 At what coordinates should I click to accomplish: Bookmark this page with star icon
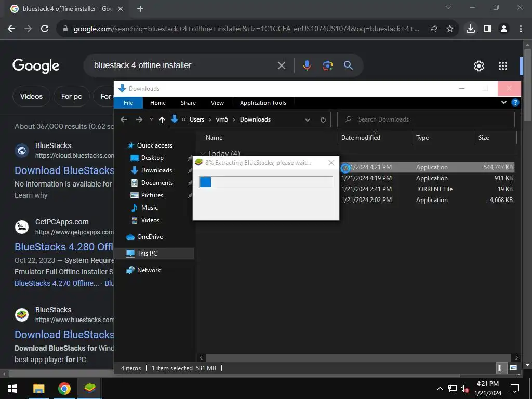pyautogui.click(x=450, y=29)
